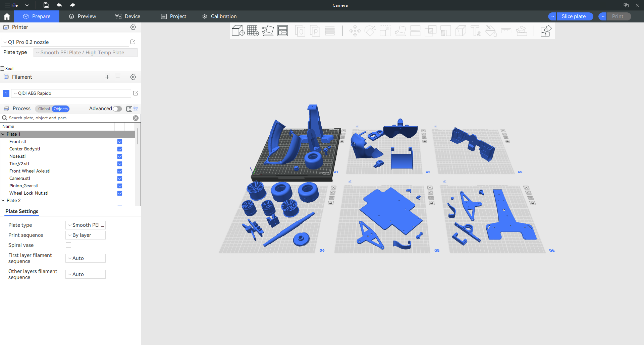644x345 pixels.
Task: Uncheck printable box for Nose.stl
Action: pos(120,156)
